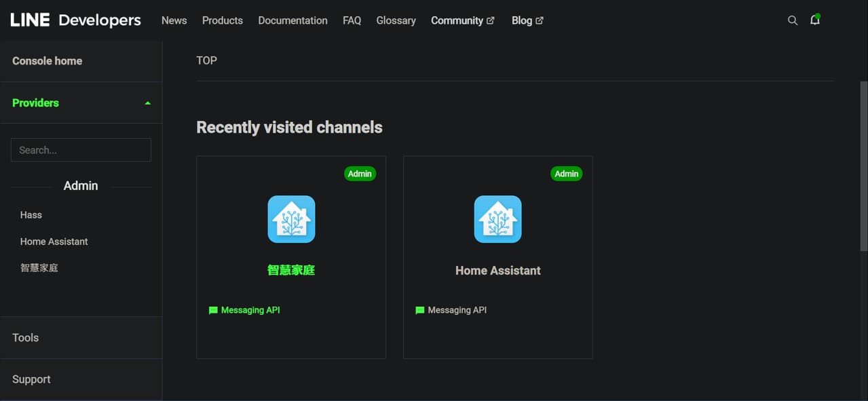Image resolution: width=868 pixels, height=401 pixels.
Task: Open the Blog external link
Action: [527, 20]
